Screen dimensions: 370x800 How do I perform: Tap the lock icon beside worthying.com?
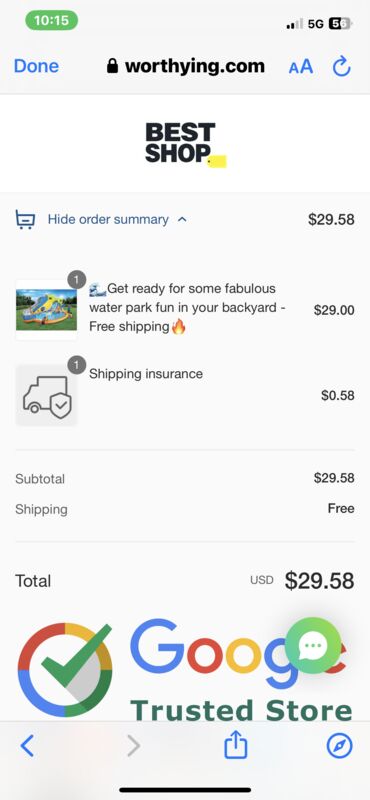[x=112, y=66]
